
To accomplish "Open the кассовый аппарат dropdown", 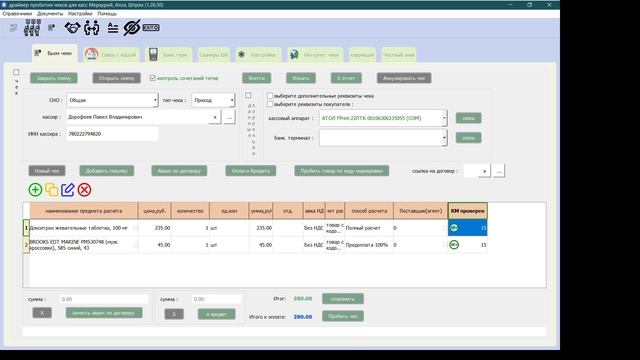I will [x=444, y=118].
